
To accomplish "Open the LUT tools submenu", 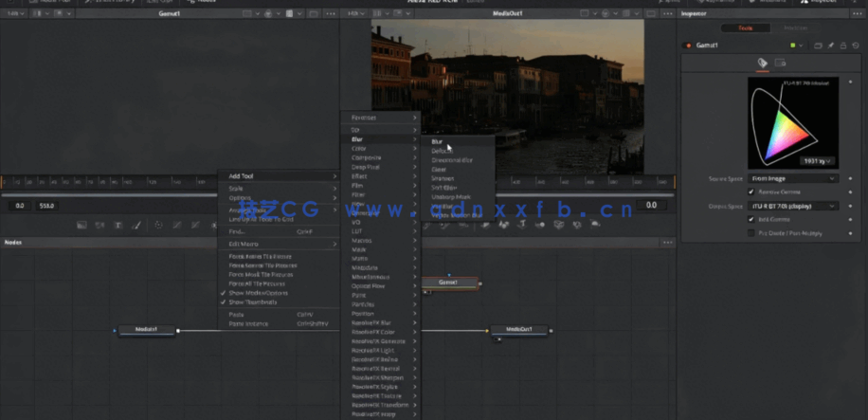I will click(381, 231).
